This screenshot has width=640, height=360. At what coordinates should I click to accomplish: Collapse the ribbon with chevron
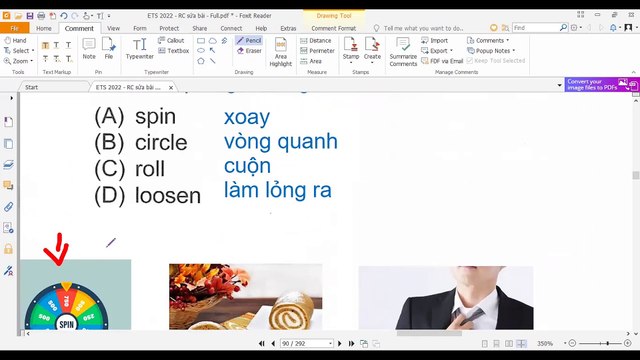[633, 72]
